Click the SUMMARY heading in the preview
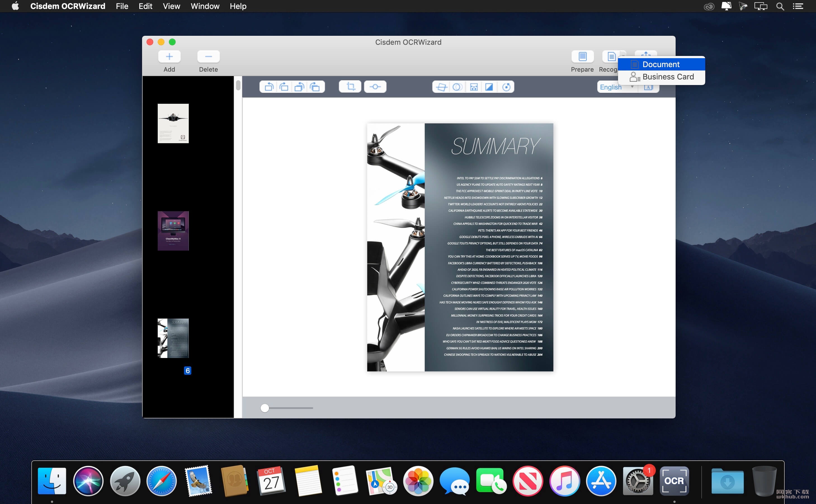Image resolution: width=816 pixels, height=504 pixels. (496, 147)
